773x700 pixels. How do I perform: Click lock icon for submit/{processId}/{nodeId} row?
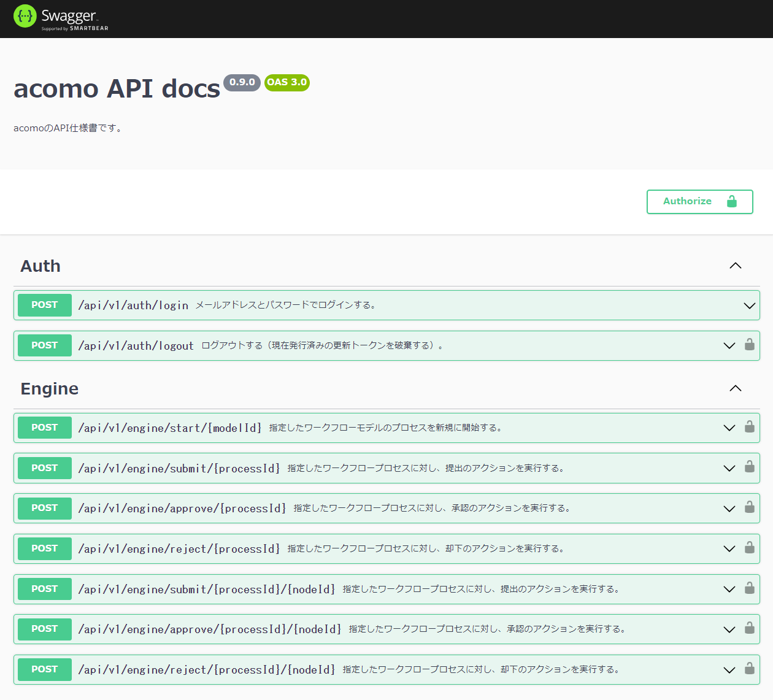tap(749, 588)
